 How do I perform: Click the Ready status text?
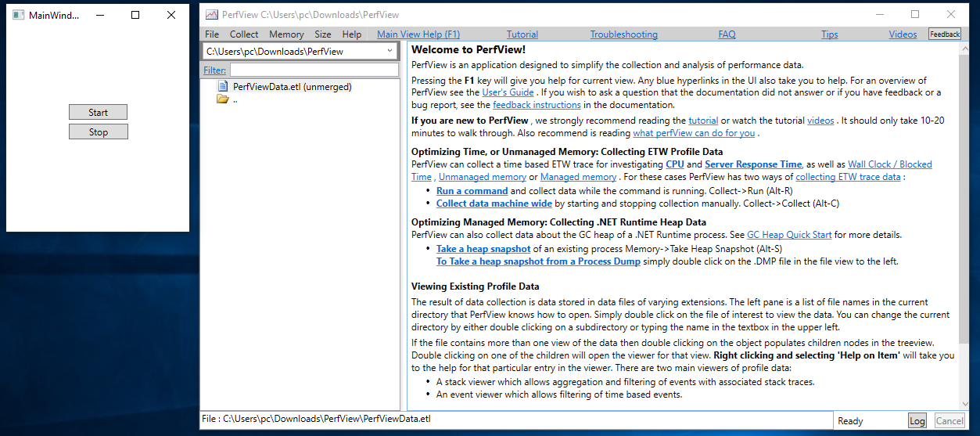coord(851,421)
